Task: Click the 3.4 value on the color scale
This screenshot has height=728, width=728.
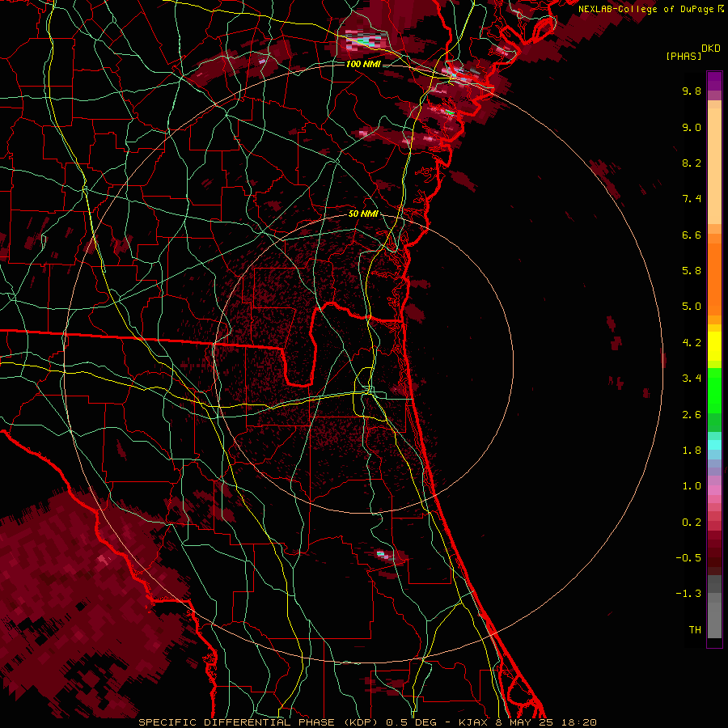Action: pyautogui.click(x=692, y=379)
